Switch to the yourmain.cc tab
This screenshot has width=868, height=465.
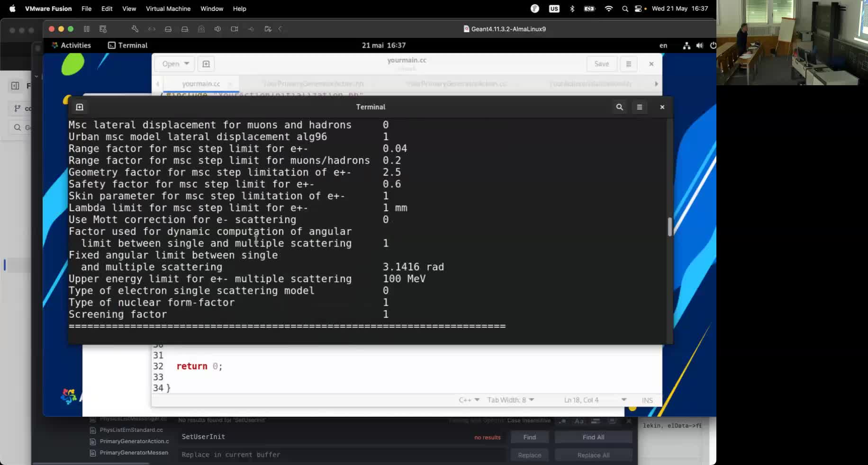tap(201, 84)
